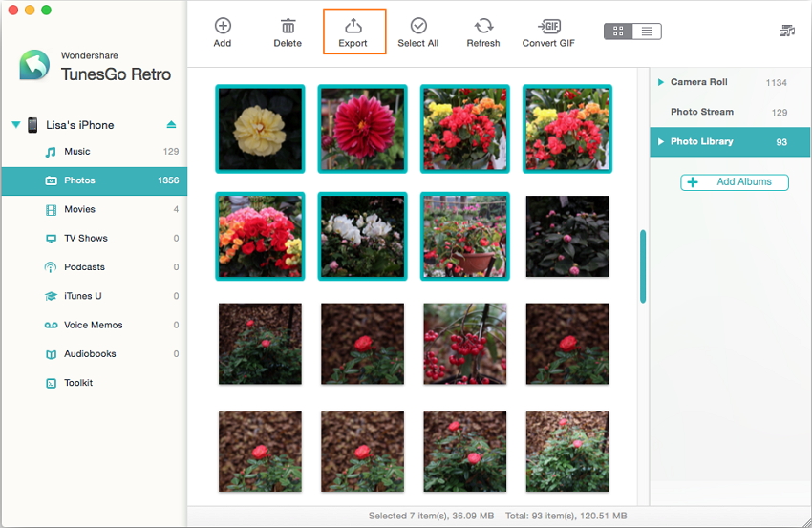Select the Photo Stream album
The height and width of the screenshot is (528, 812).
click(x=701, y=112)
